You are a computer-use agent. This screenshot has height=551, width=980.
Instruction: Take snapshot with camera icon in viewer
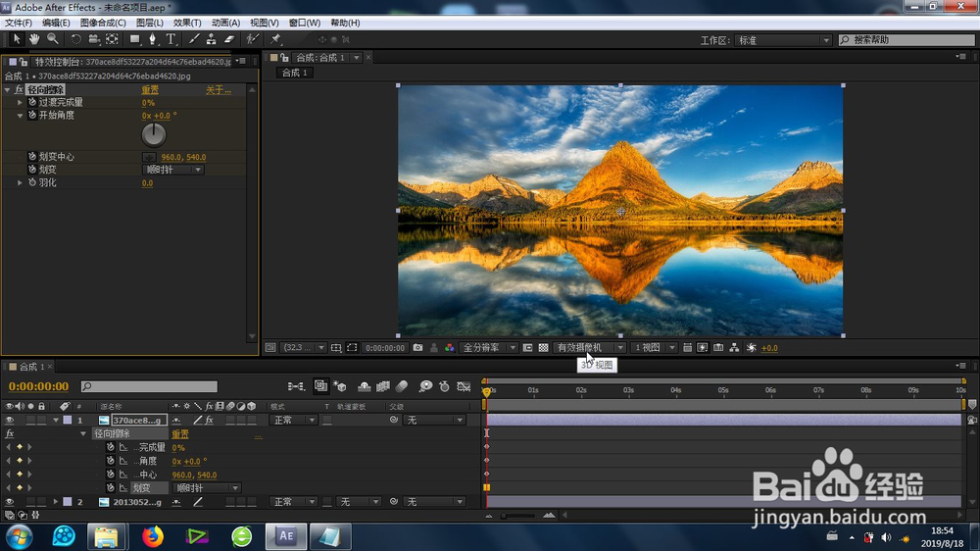pos(417,348)
